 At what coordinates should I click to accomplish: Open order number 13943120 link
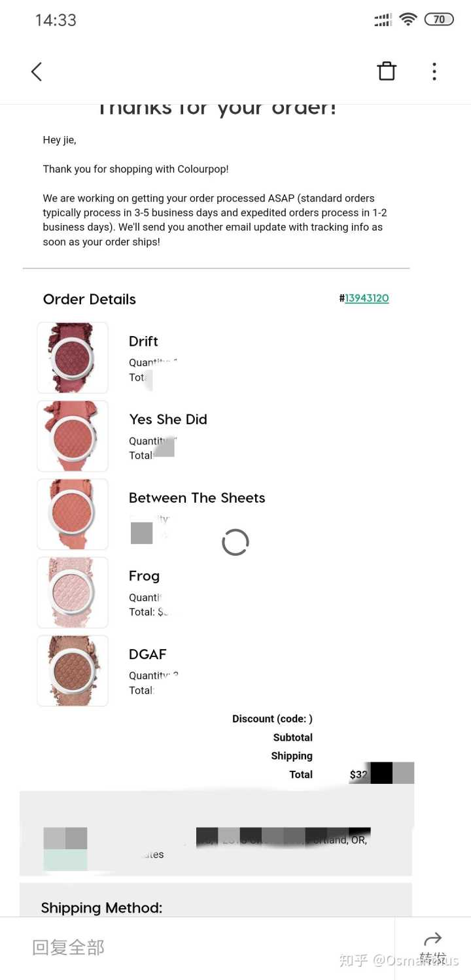pos(366,298)
